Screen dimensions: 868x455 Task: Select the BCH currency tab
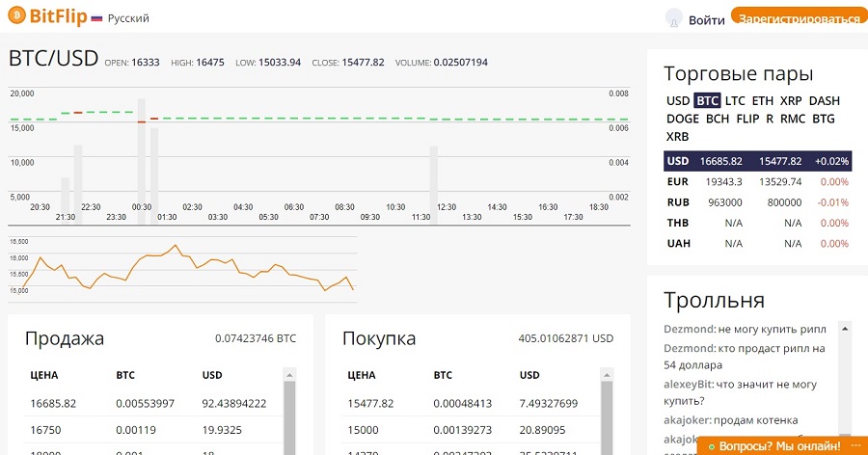point(718,119)
